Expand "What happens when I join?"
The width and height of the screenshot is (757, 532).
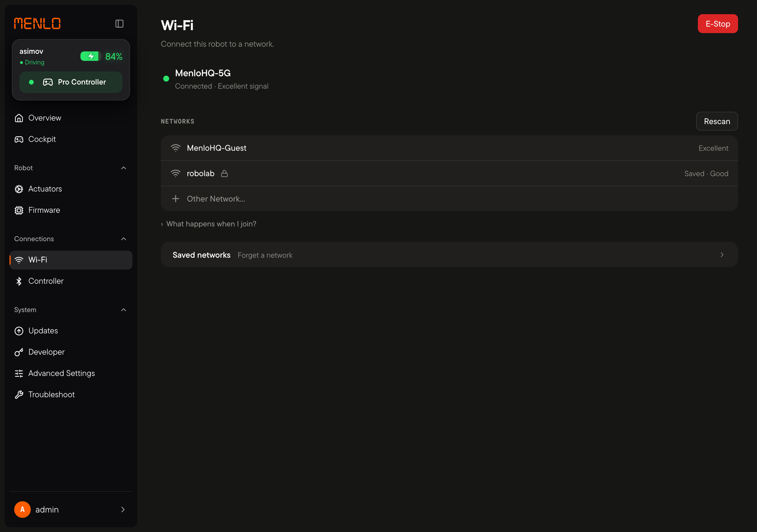[209, 224]
